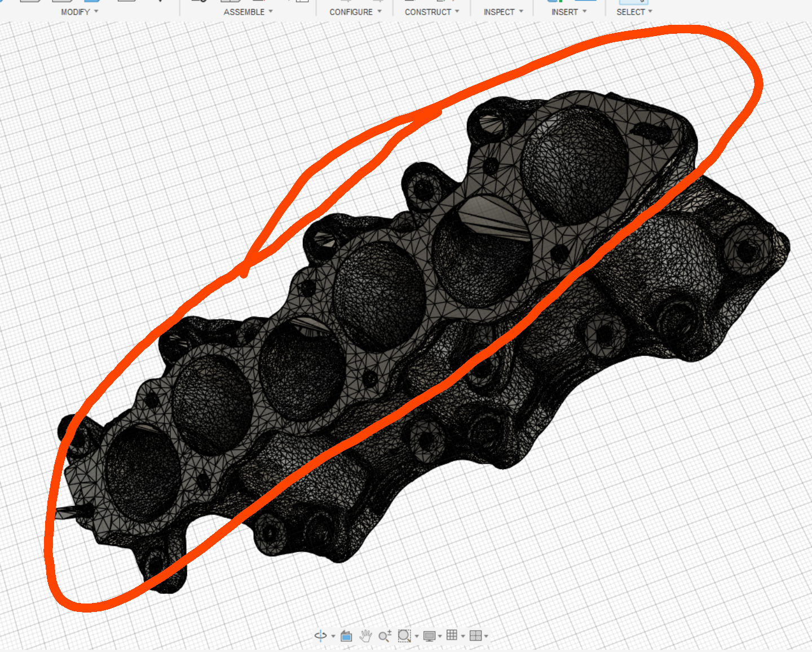The width and height of the screenshot is (812, 652).
Task: Open the MODIFY menu
Action: click(80, 12)
